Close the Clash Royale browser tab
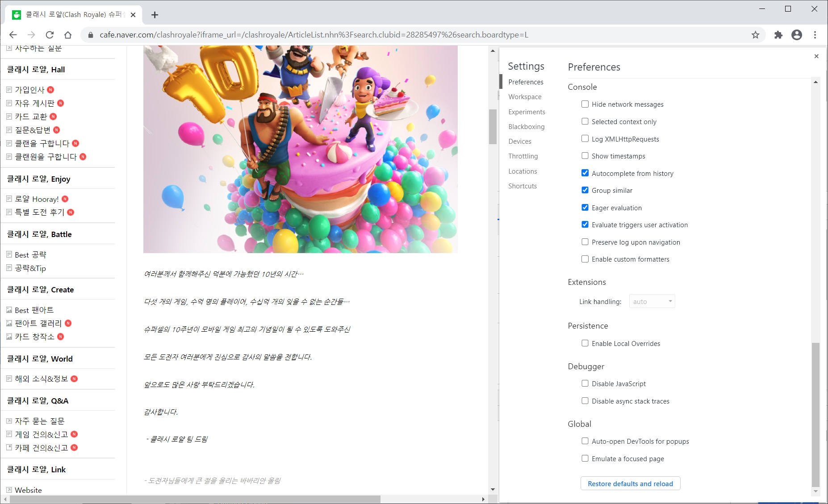The width and height of the screenshot is (828, 504). pyautogui.click(x=133, y=15)
